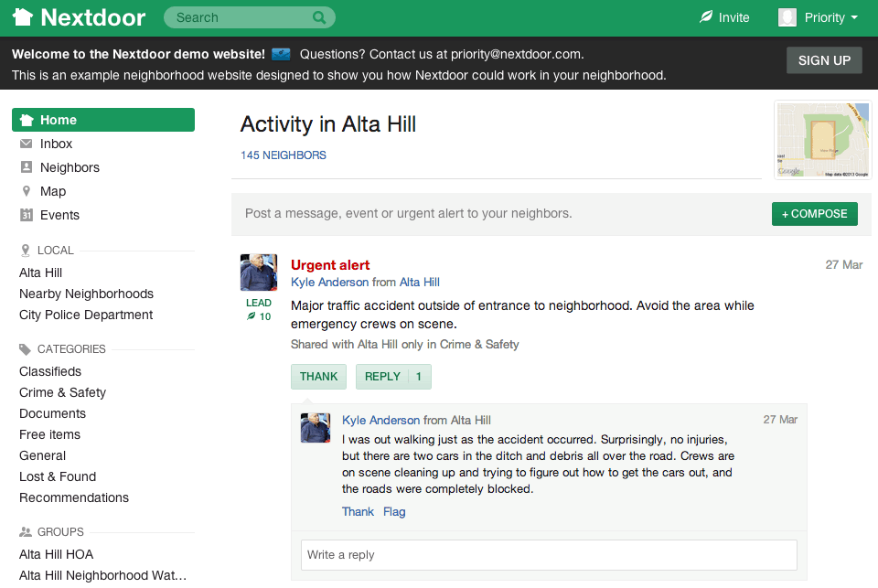Click the Urgent alert heading
This screenshot has width=878, height=588.
coord(330,265)
